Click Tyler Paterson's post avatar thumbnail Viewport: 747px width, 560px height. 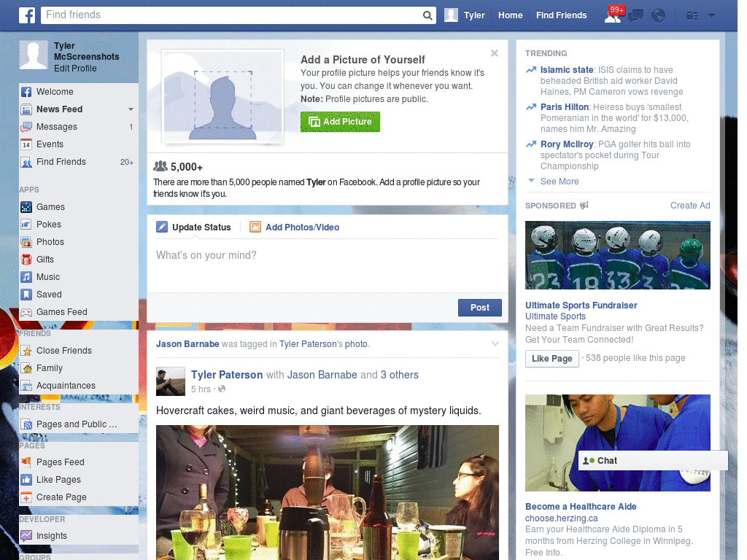(171, 381)
